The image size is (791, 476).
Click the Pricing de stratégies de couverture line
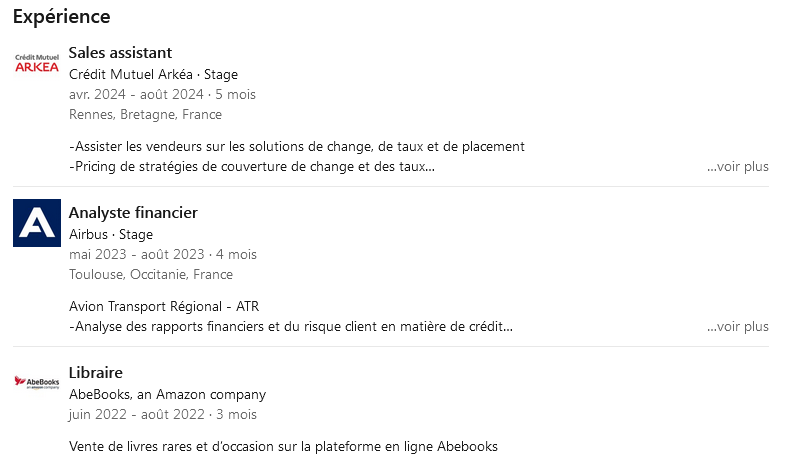[x=252, y=166]
